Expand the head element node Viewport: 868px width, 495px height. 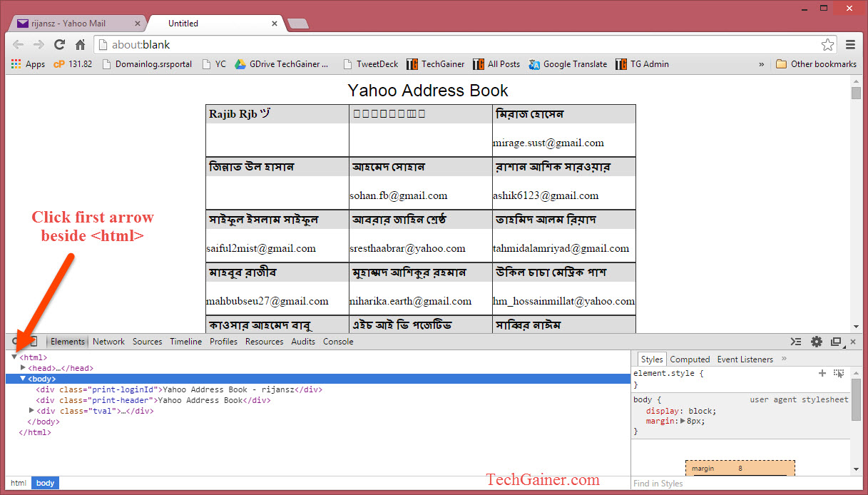click(22, 367)
